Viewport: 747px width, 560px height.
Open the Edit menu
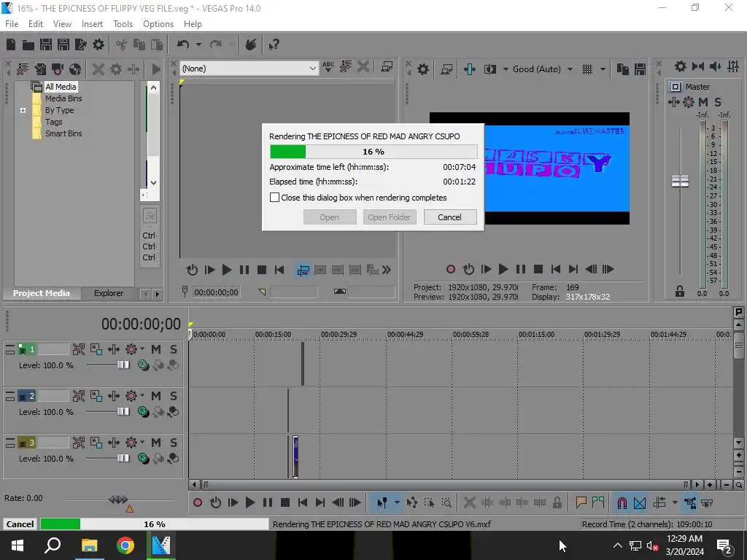pyautogui.click(x=36, y=24)
